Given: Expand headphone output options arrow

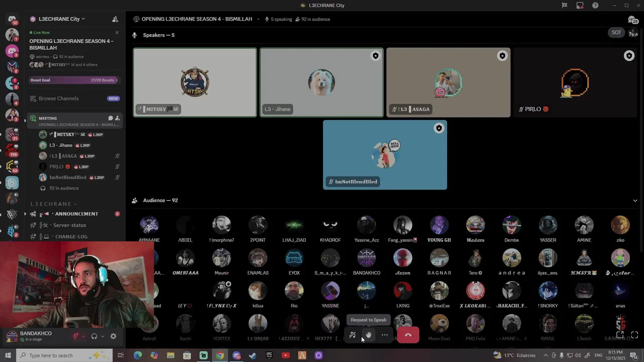Looking at the screenshot, I should (102, 336).
